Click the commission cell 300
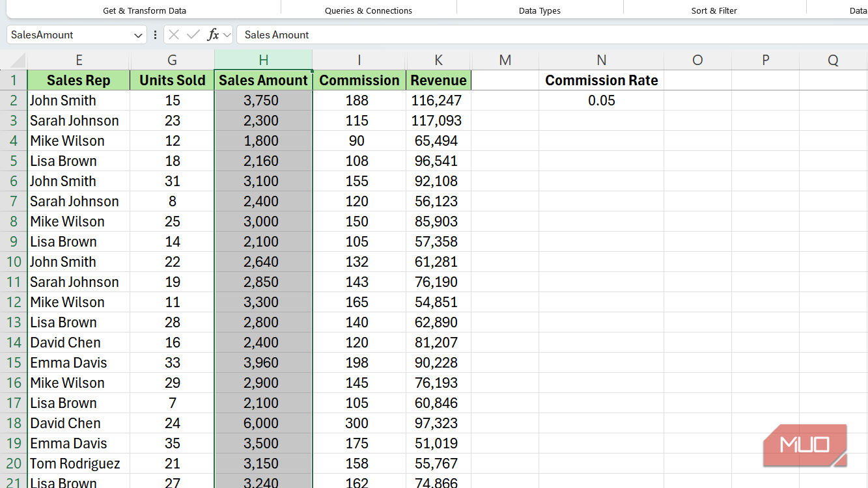Image resolution: width=868 pixels, height=488 pixels. (359, 424)
